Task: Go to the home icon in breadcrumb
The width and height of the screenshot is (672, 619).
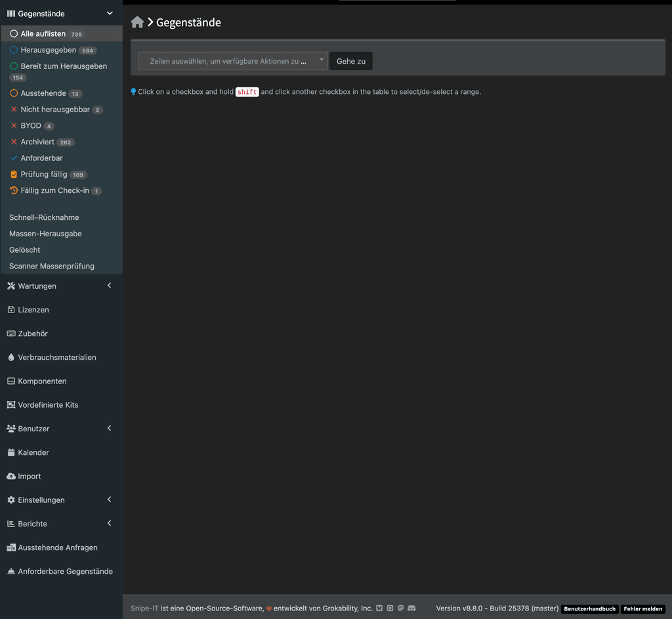Action: tap(137, 22)
